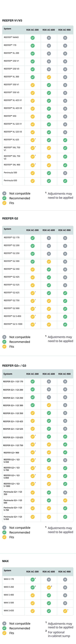Click REEFER G2+ / G3 170's green AC-300 checkmark

pos(33,382)
